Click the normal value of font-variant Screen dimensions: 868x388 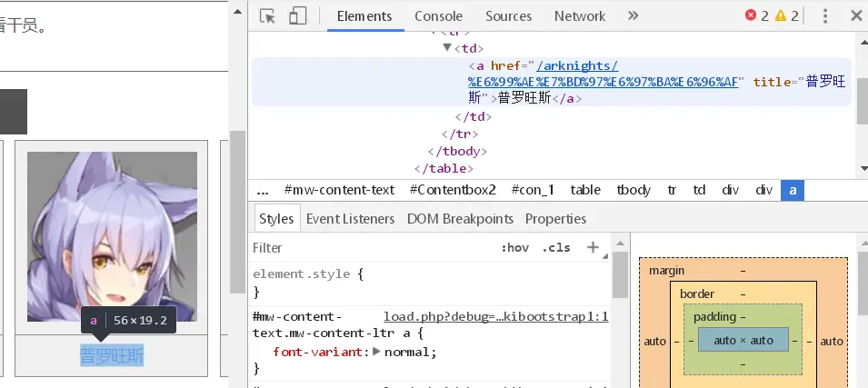tap(408, 352)
